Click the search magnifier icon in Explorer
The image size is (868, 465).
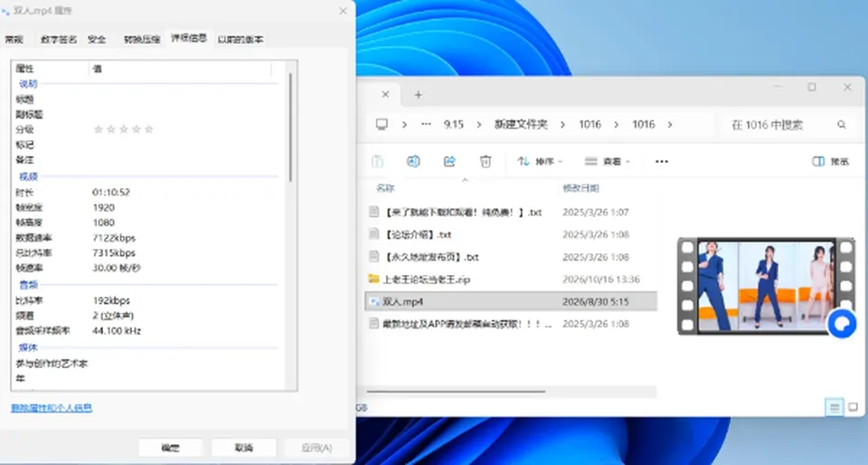842,125
